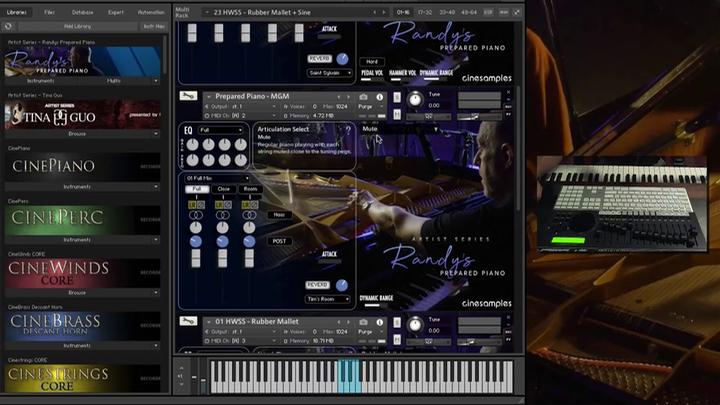Expand Tina Guo library Browse arrow
The image size is (720, 405).
[156, 134]
